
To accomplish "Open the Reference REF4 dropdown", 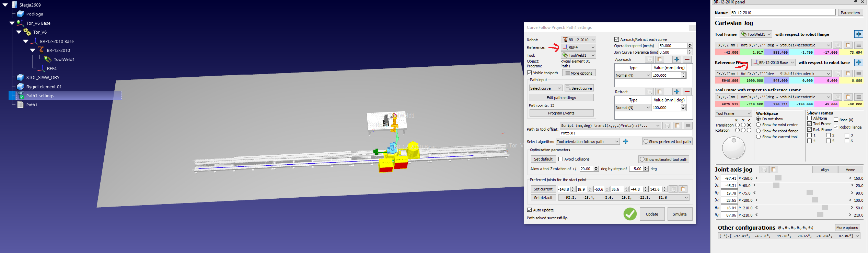I will click(x=578, y=47).
